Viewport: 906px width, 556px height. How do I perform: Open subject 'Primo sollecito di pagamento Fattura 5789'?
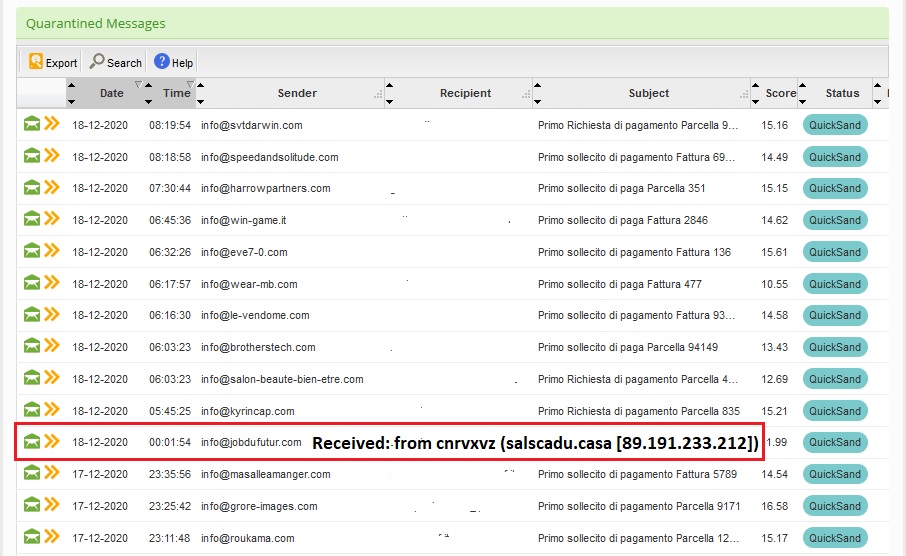(637, 475)
